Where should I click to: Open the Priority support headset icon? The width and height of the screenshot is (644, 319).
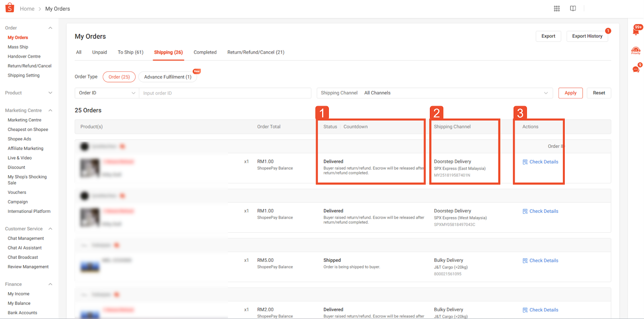pos(636,51)
